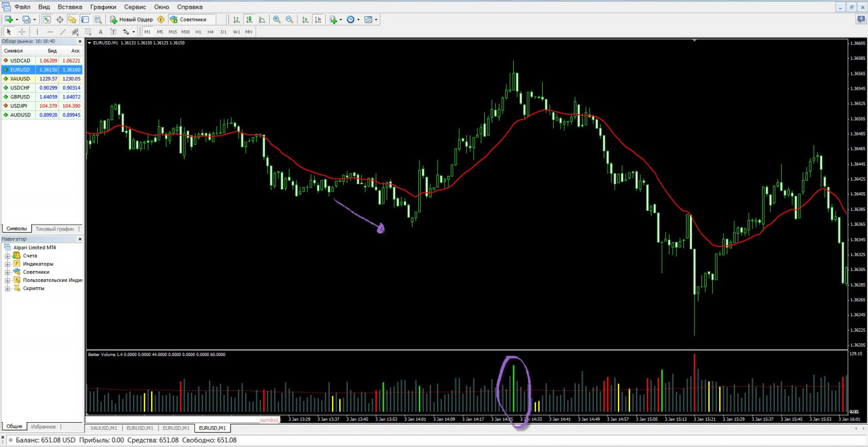Click the Символ column header
Screen dimensions: 868x447
point(17,51)
